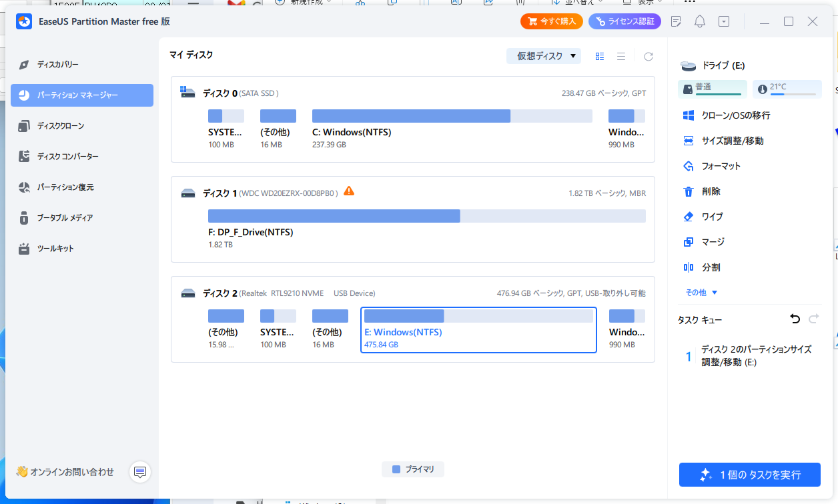Expand the その他 more options dropdown
838x504 pixels.
[701, 293]
